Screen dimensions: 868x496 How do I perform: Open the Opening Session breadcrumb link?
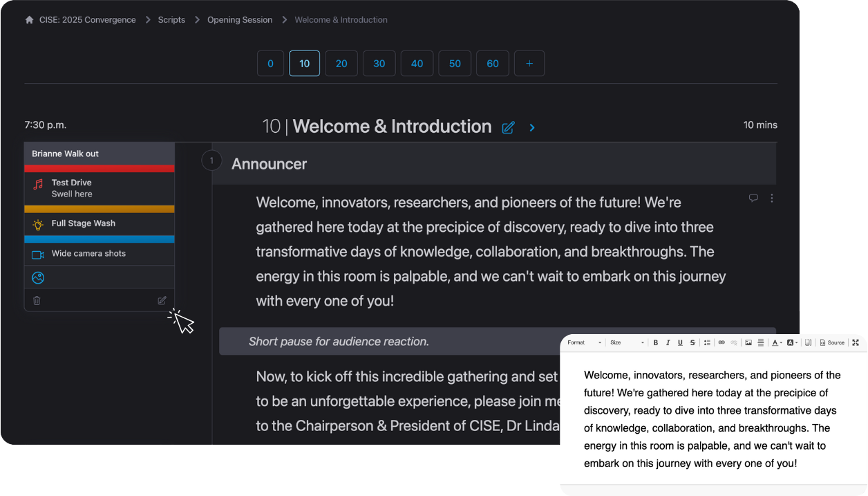[x=240, y=20]
